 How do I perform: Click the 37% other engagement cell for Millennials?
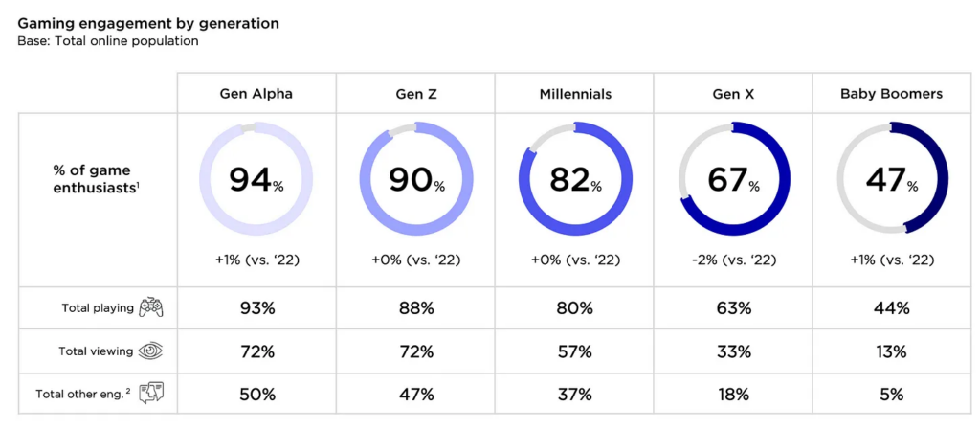click(574, 394)
